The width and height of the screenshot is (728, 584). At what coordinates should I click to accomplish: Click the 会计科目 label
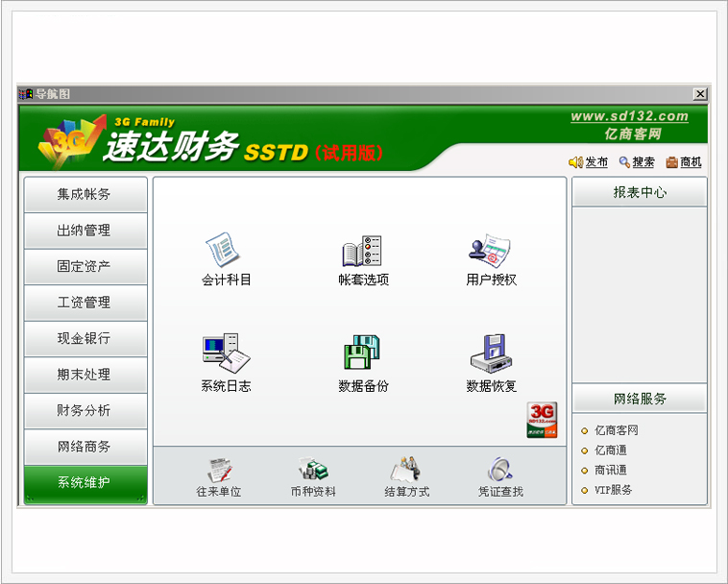pyautogui.click(x=226, y=280)
